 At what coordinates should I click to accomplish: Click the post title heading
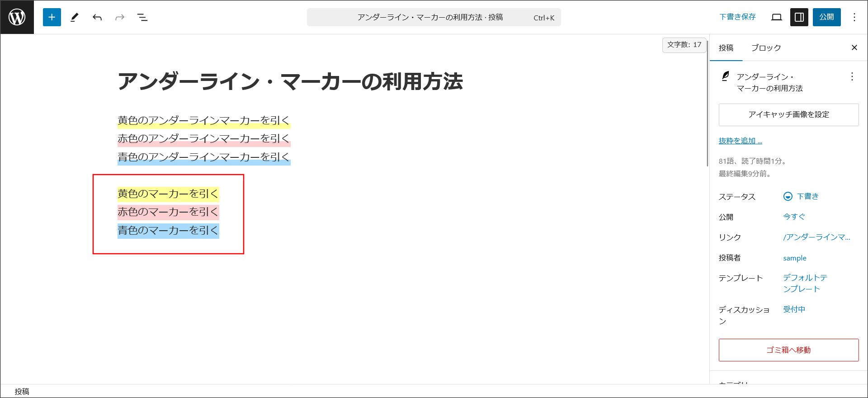(290, 82)
